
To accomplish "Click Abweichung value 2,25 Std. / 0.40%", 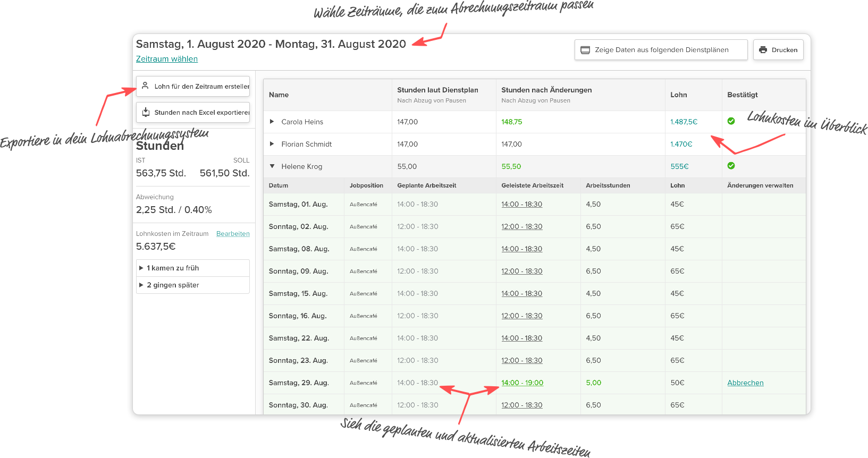I will coord(174,210).
